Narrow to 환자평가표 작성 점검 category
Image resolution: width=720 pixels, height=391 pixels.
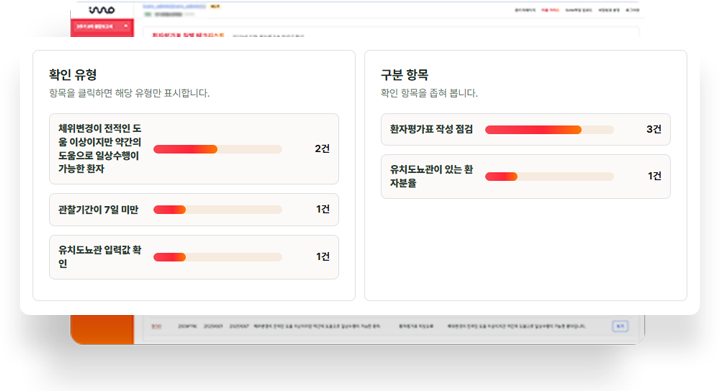[525, 129]
